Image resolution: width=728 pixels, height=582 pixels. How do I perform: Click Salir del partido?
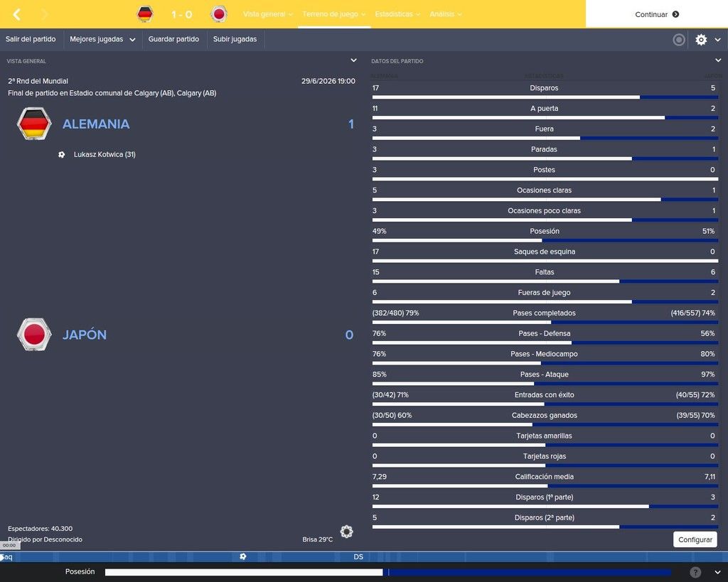click(31, 40)
